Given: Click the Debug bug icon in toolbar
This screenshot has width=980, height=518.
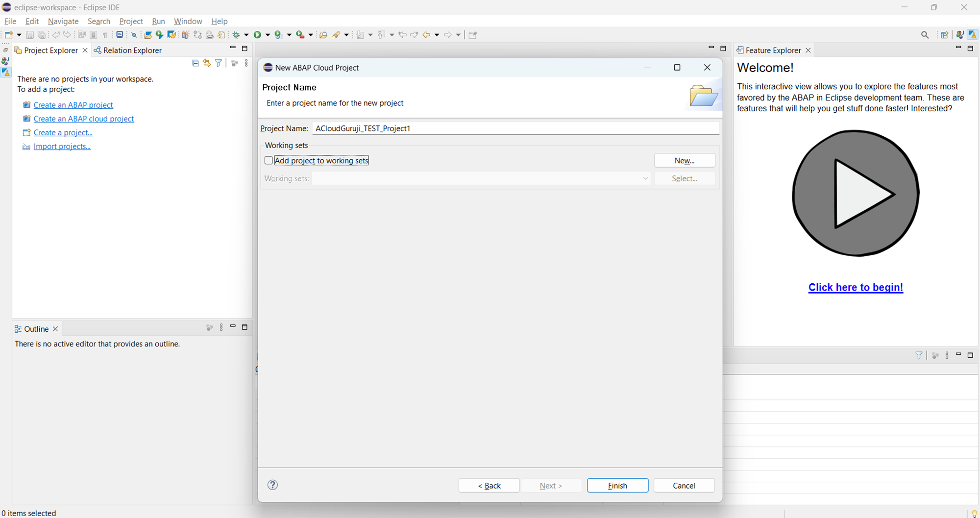Looking at the screenshot, I should click(236, 35).
